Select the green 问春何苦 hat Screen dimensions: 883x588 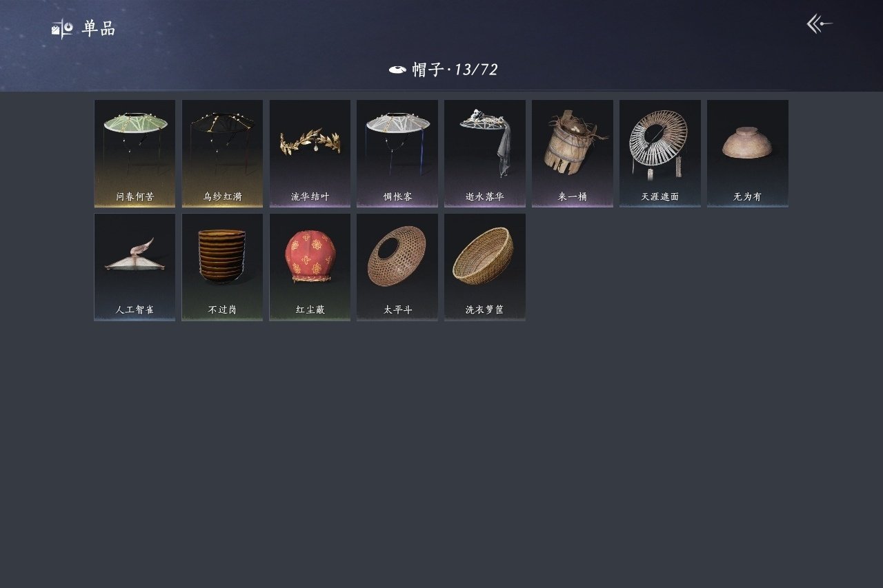tap(135, 154)
